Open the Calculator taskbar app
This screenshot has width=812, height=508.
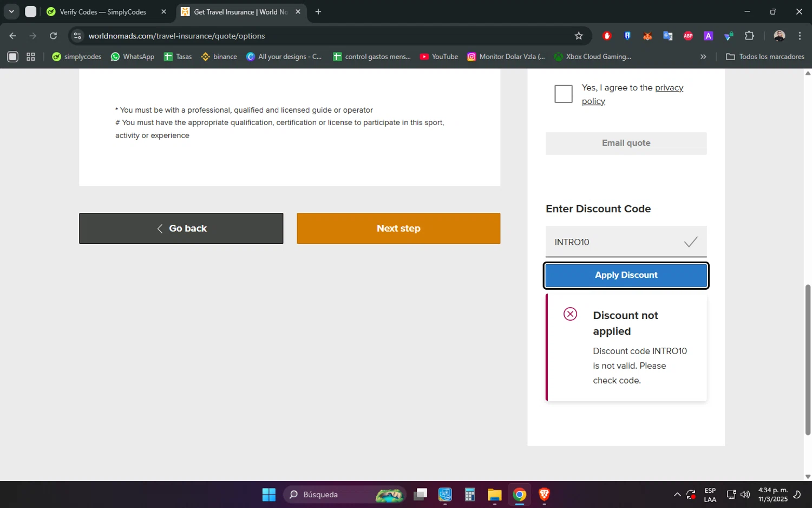470,494
